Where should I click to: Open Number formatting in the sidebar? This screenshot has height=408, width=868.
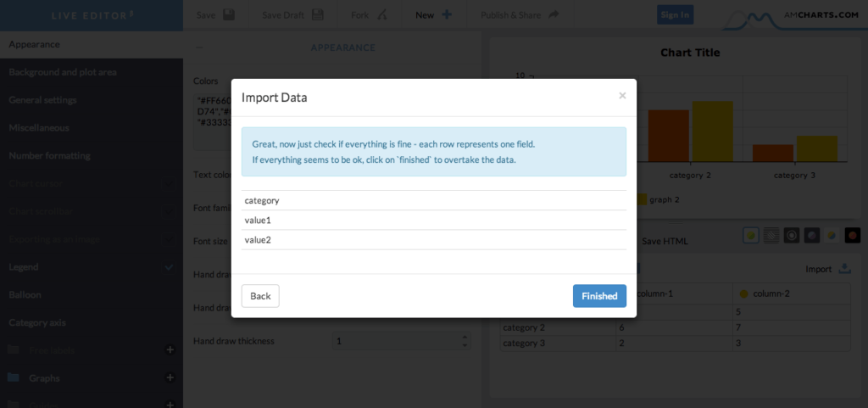point(92,155)
